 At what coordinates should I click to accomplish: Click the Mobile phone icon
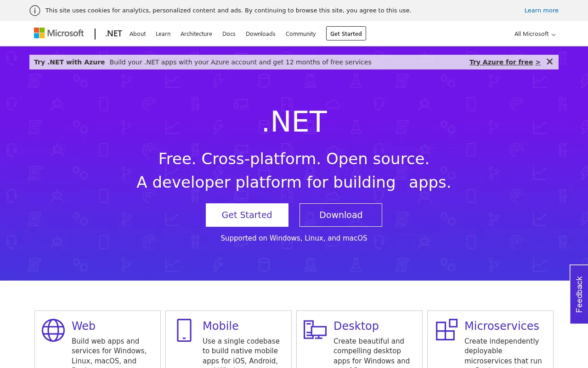point(184,330)
